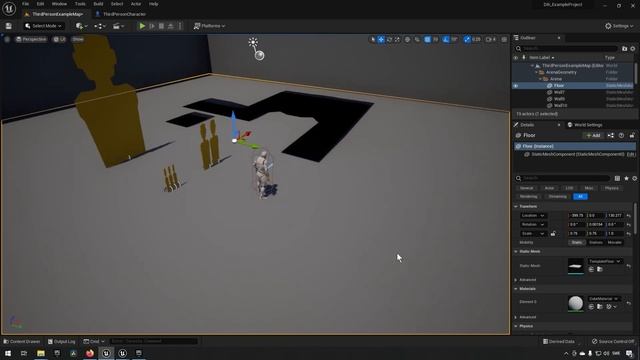Save the current level with the disk icon
The image size is (640, 360).
tap(9, 26)
